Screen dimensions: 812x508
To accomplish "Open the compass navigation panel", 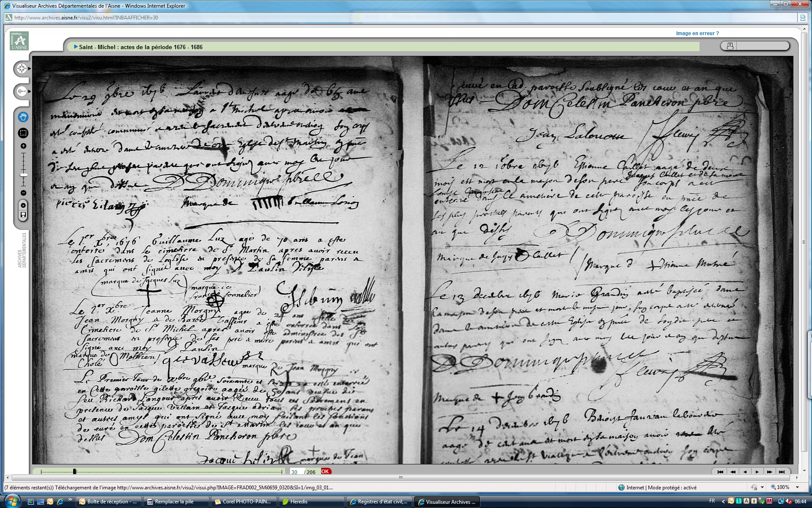I will pyautogui.click(x=22, y=68).
